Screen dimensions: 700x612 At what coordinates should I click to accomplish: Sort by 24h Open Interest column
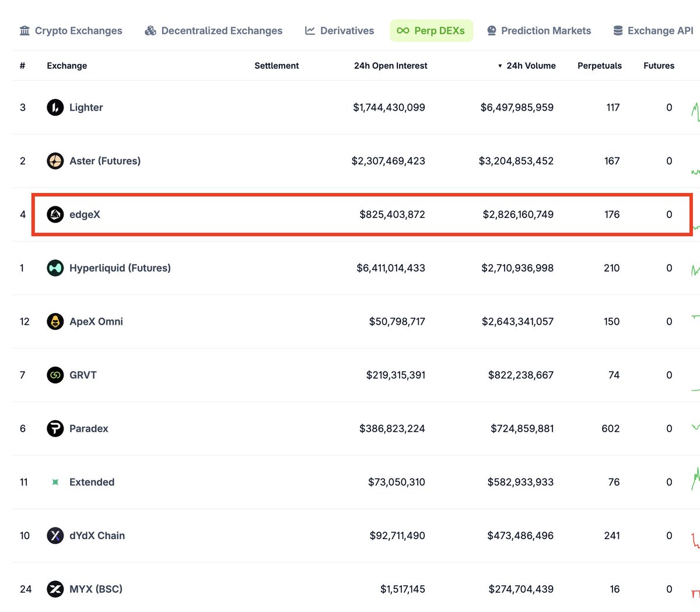click(391, 66)
